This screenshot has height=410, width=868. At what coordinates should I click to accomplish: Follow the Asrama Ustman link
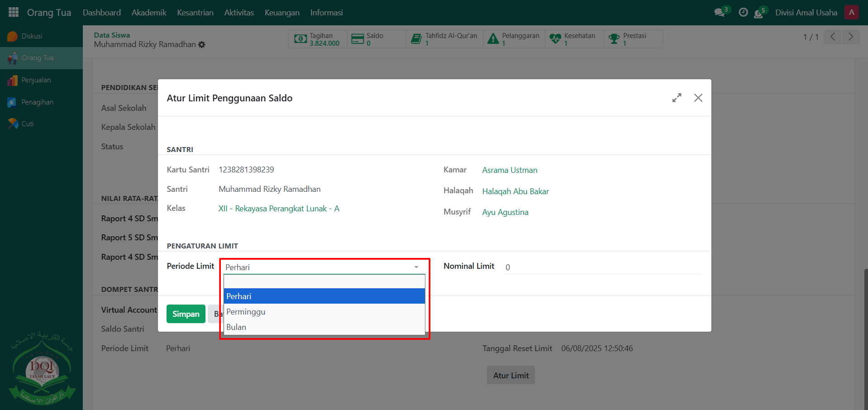(x=510, y=170)
